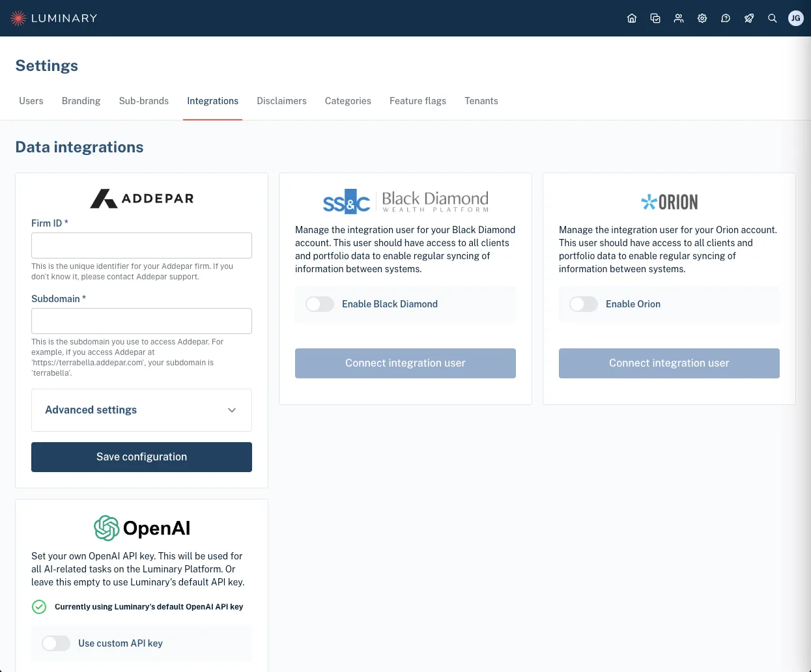Focus the Subdomain input field
This screenshot has height=672, width=811.
pyautogui.click(x=141, y=321)
